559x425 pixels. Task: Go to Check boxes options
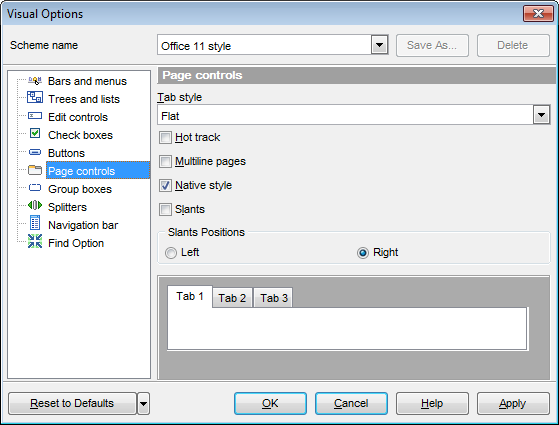[80, 135]
